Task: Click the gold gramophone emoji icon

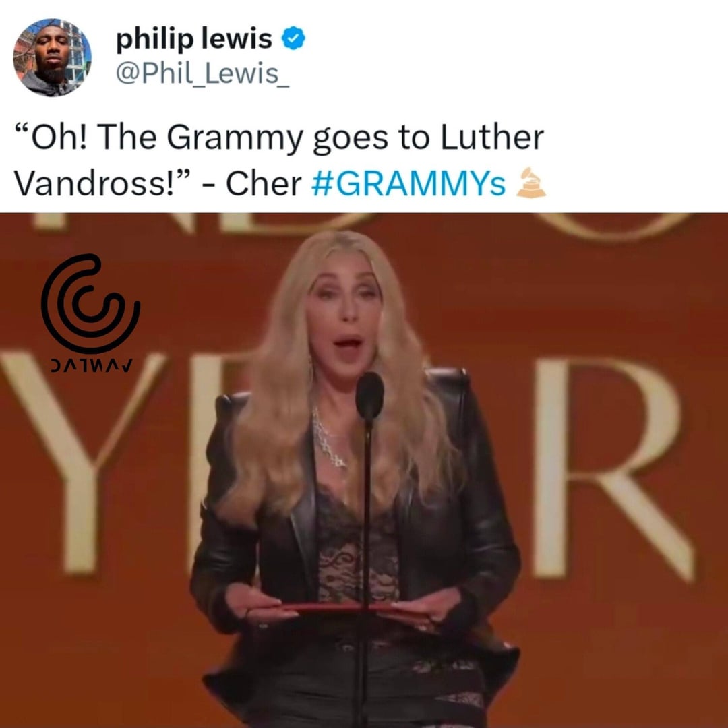Action: [531, 183]
